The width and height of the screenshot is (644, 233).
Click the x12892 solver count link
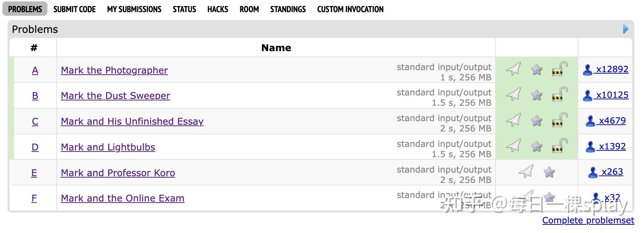[611, 69]
